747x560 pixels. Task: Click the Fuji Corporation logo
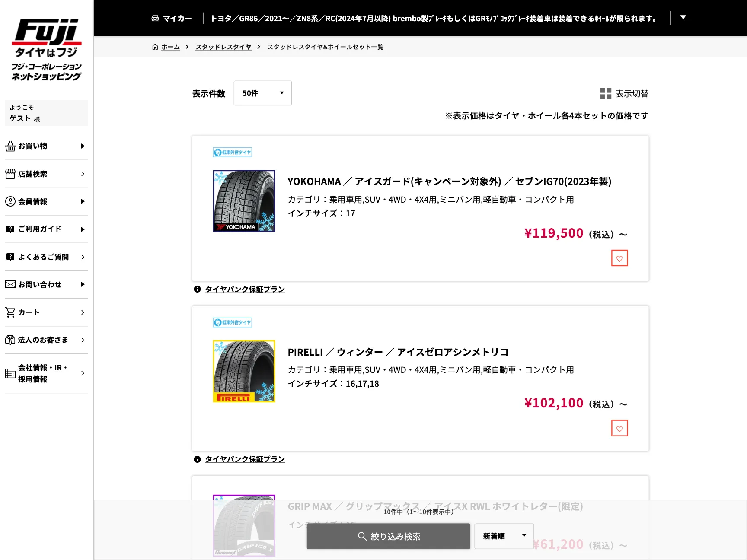(x=47, y=50)
